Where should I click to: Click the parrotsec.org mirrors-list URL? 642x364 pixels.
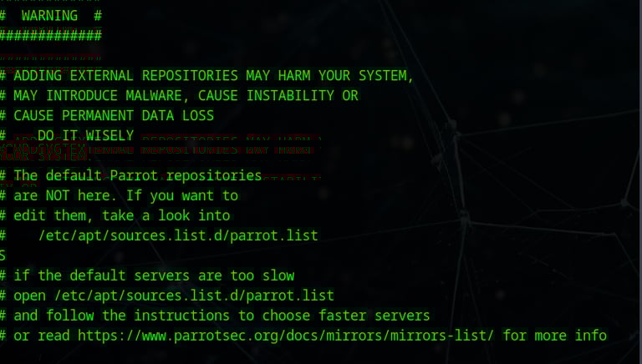pyautogui.click(x=286, y=336)
